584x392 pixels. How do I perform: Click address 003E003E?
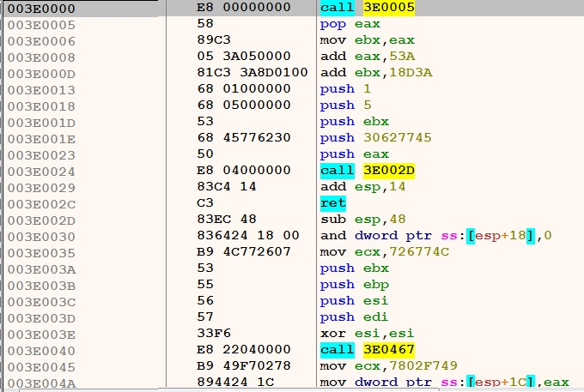coord(41,335)
